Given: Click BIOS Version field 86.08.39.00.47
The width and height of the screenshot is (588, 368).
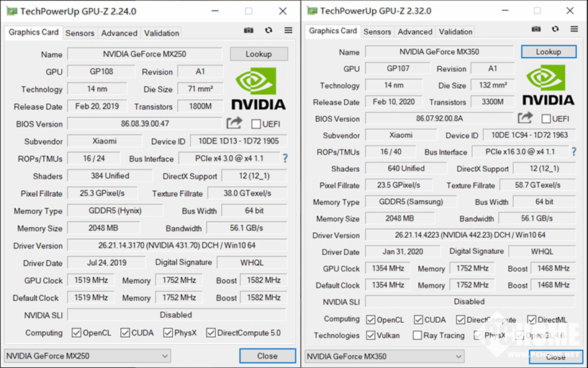Looking at the screenshot, I should [145, 124].
